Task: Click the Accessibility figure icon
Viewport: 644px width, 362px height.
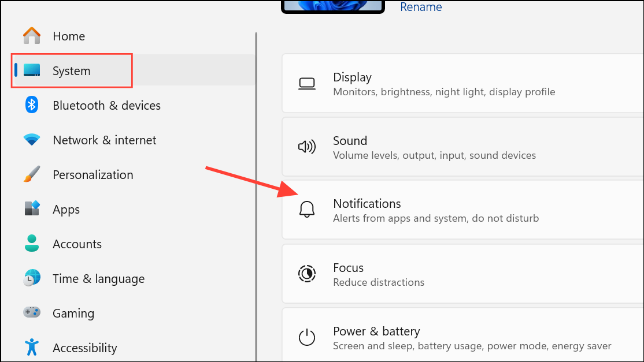Action: point(32,347)
